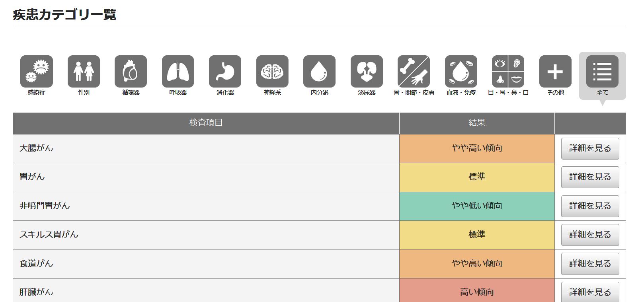Select the 感染症 infection category icon
The height and width of the screenshot is (302, 644).
pos(37,72)
